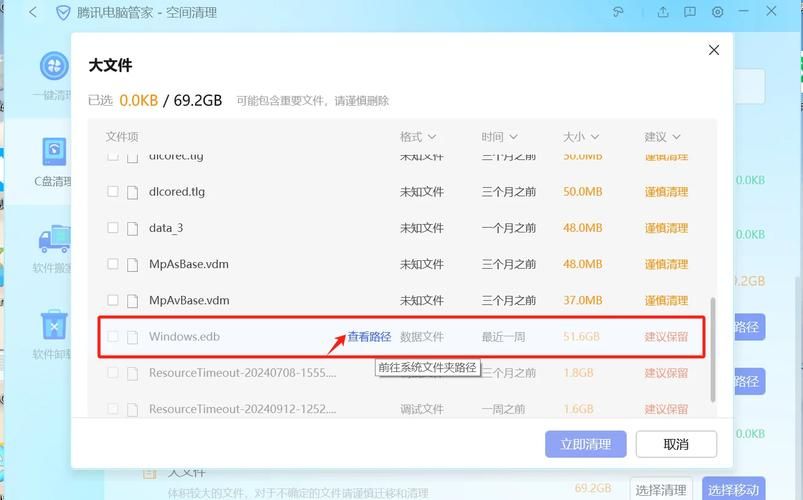Click file icon of ResourceTimeout-20240708 row

pos(133,373)
